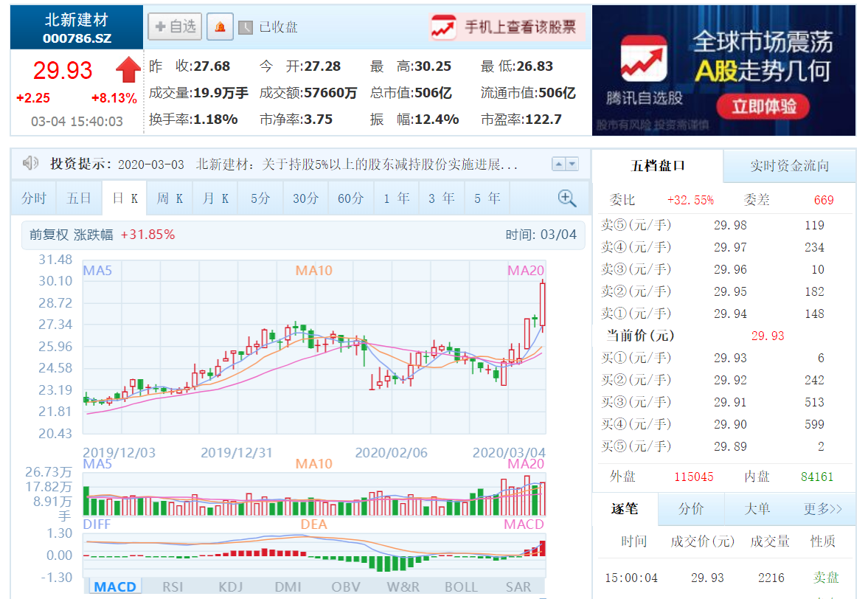This screenshot has height=599, width=868.
Task: Switch to 30分 chart tab
Action: coord(306,198)
